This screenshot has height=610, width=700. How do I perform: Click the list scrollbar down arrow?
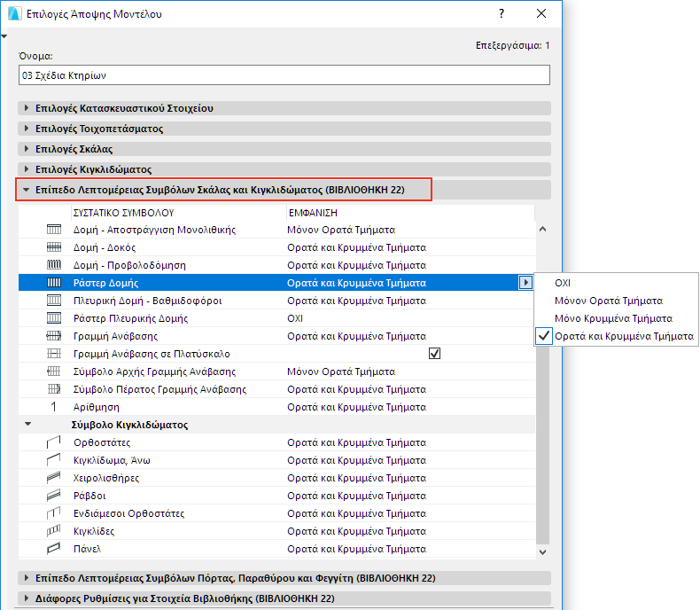(543, 552)
